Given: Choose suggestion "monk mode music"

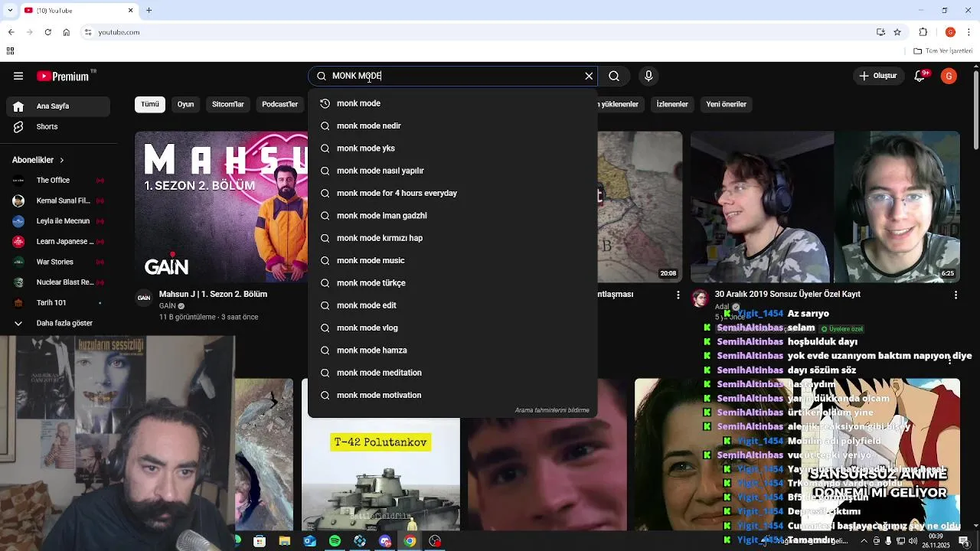Looking at the screenshot, I should pos(452,260).
